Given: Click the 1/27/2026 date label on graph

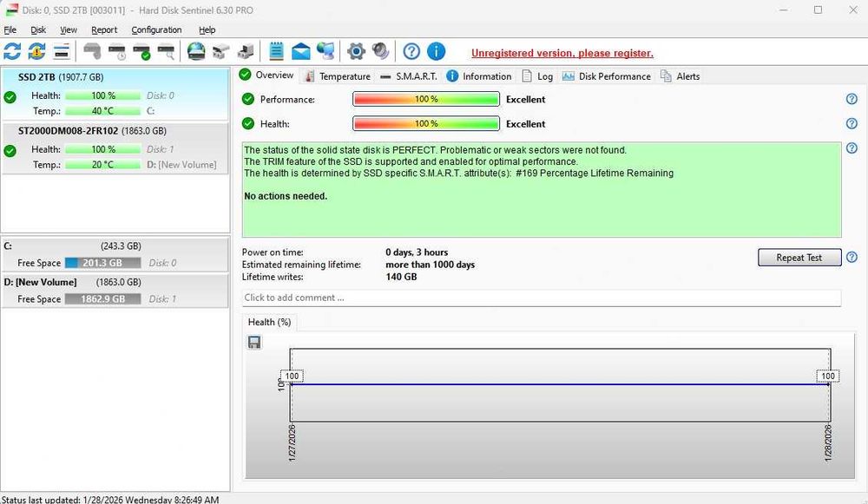Looking at the screenshot, I should click(293, 442).
